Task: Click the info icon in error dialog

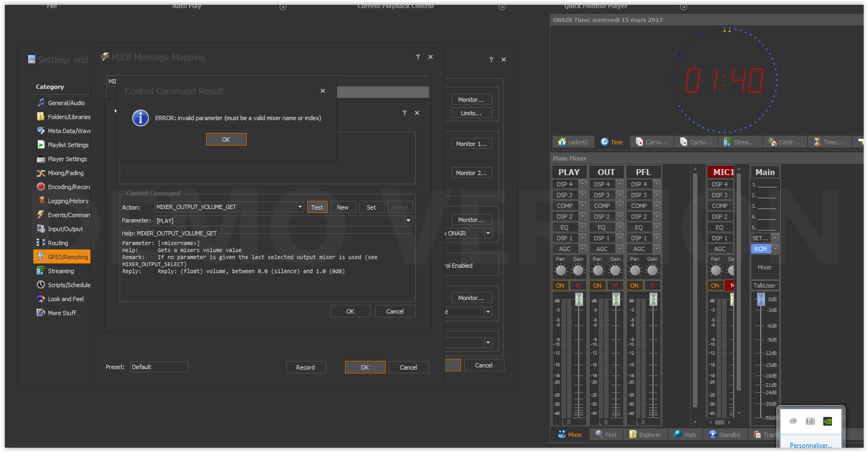Action: coord(141,118)
